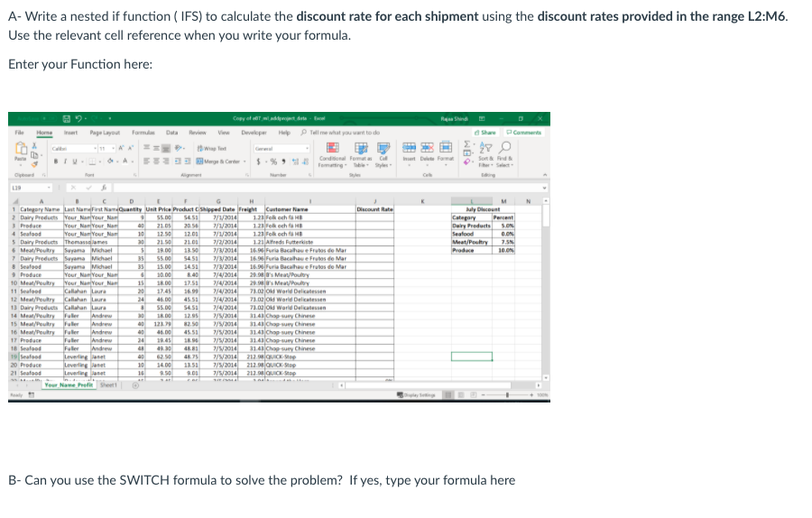Click the Percent Style icon

click(x=273, y=162)
